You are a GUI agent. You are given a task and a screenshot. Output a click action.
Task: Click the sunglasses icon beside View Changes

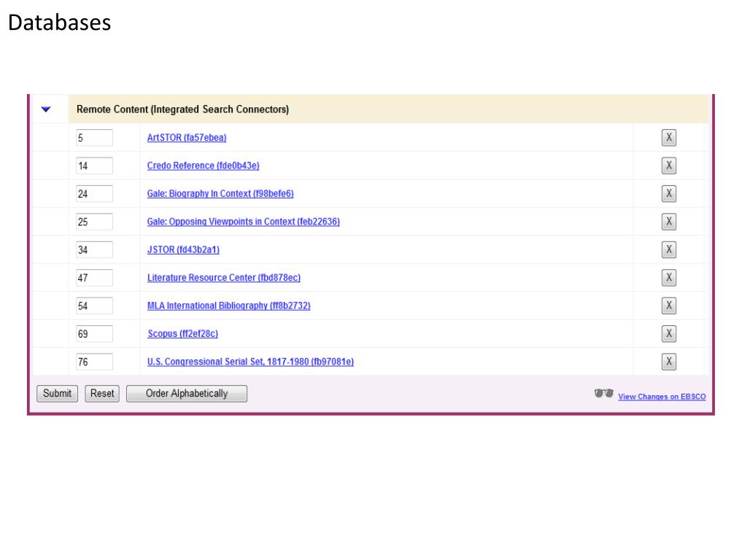(x=603, y=393)
